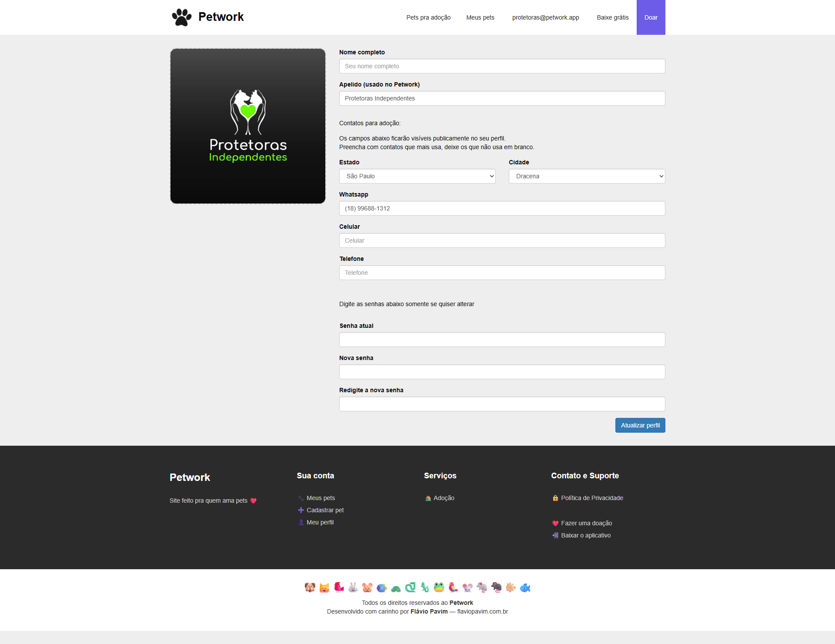Click the plus icon beside Cadastrar pet

tap(301, 511)
